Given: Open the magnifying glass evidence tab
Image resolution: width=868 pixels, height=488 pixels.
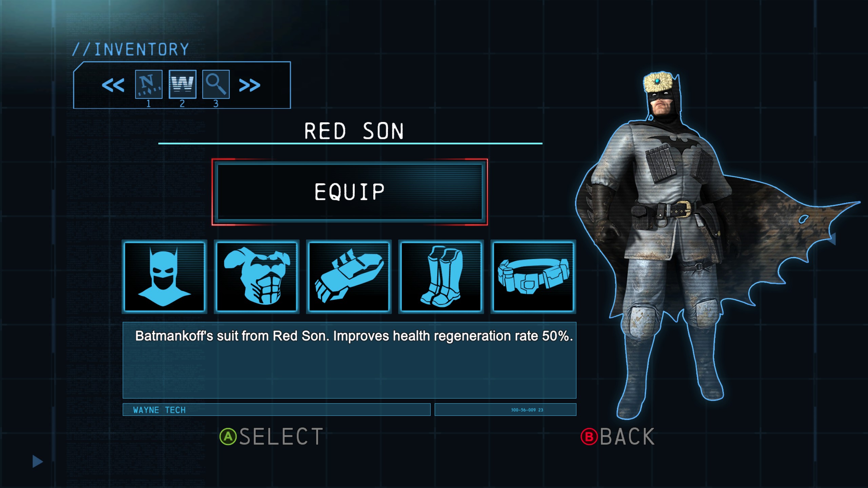Looking at the screenshot, I should coord(216,84).
